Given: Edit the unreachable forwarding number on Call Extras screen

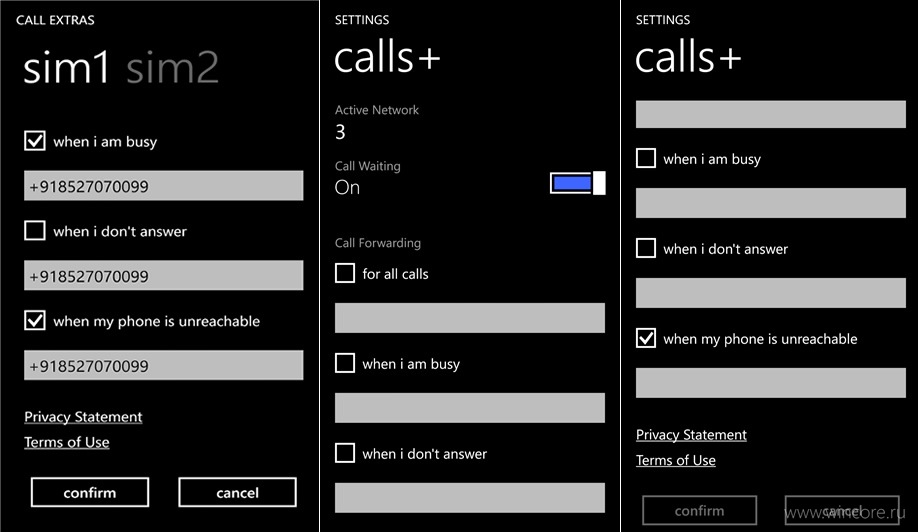Looking at the screenshot, I should click(163, 365).
